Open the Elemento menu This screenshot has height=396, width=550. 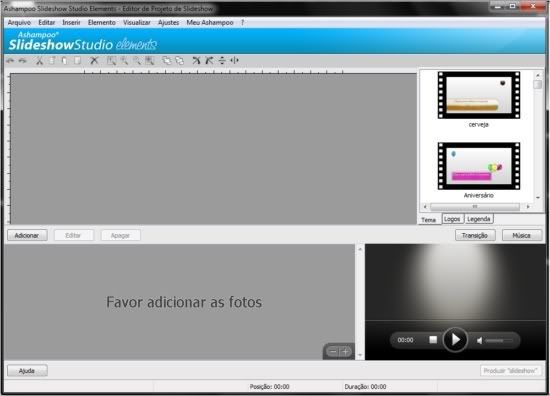click(102, 22)
